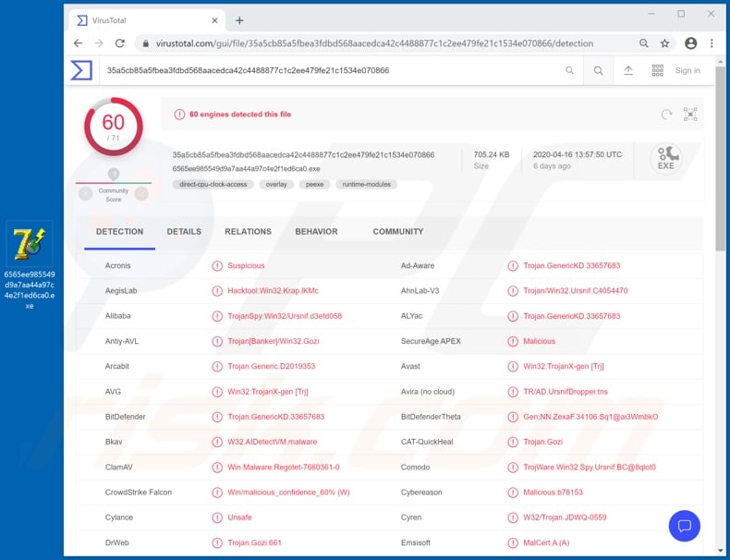Open the COMMUNITY tab
Screen dimensions: 730x560
pos(398,232)
